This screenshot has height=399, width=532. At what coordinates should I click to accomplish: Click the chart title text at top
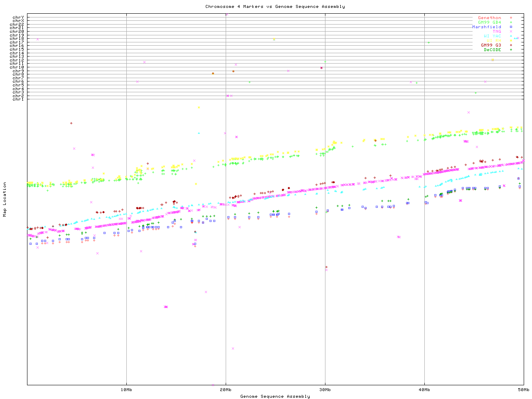click(x=275, y=7)
